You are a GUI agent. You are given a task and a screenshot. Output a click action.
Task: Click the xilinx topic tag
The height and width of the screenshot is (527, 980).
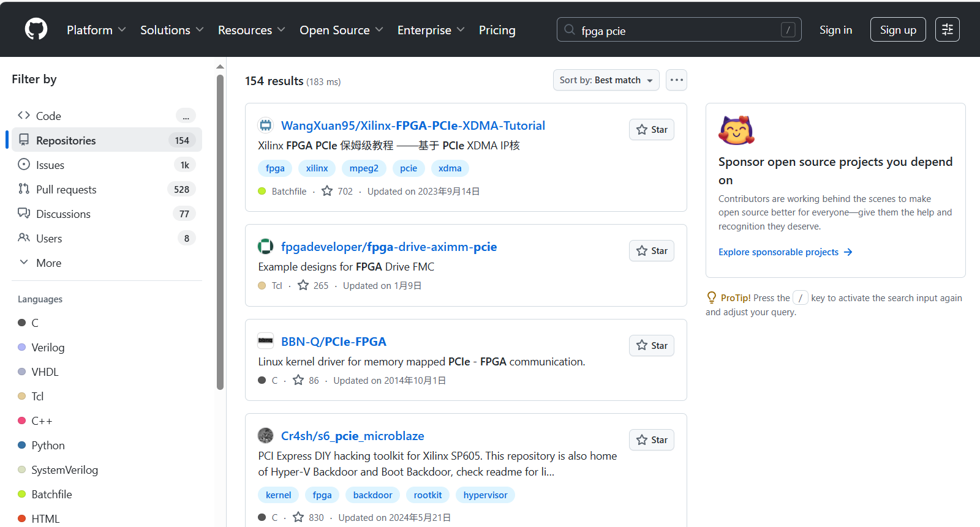click(x=317, y=168)
